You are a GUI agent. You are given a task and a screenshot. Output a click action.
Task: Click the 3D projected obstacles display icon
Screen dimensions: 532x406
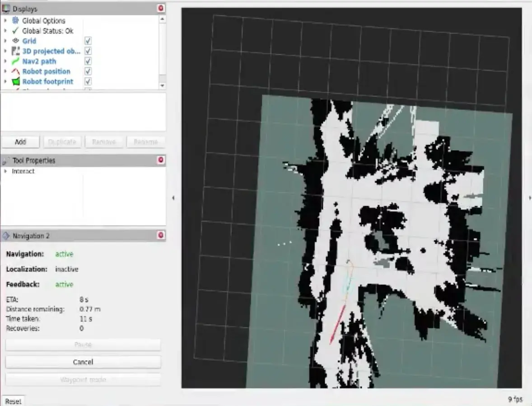15,51
